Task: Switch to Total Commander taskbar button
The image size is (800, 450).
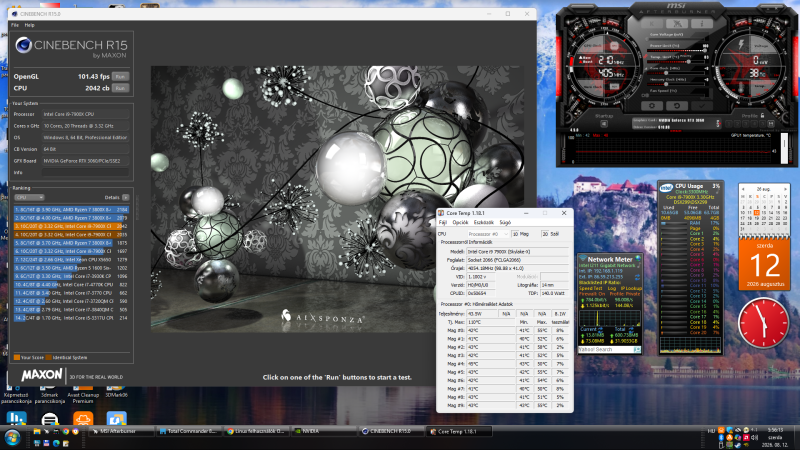Action: point(189,432)
